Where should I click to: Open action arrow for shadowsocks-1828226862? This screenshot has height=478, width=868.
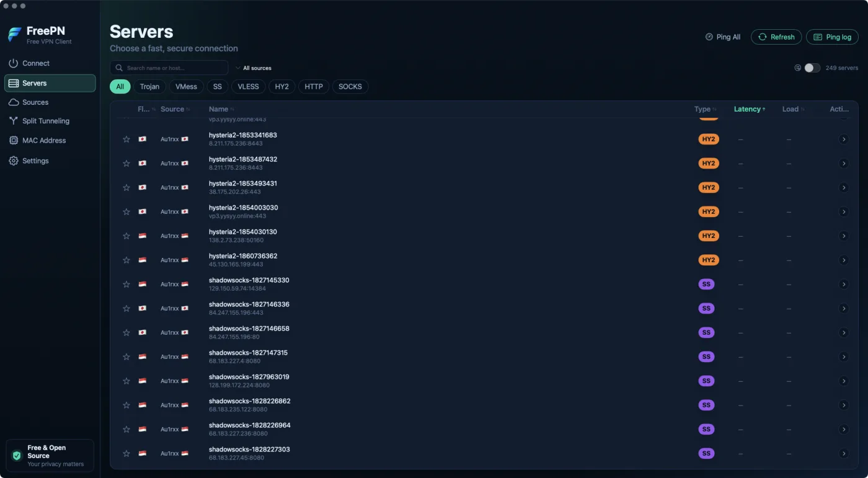click(843, 405)
